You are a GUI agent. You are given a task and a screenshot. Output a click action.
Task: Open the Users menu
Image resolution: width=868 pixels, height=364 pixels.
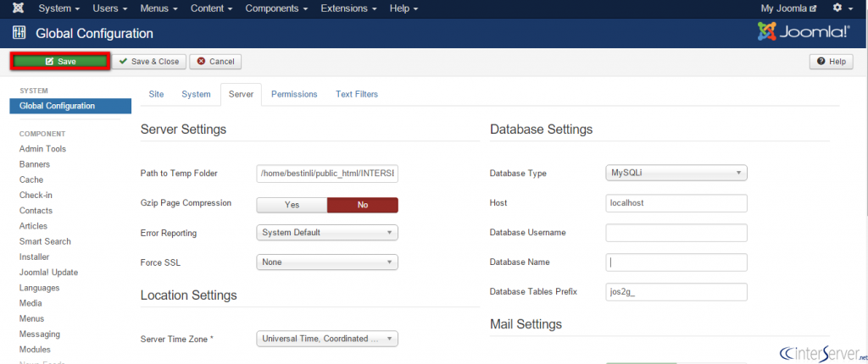pyautogui.click(x=110, y=8)
